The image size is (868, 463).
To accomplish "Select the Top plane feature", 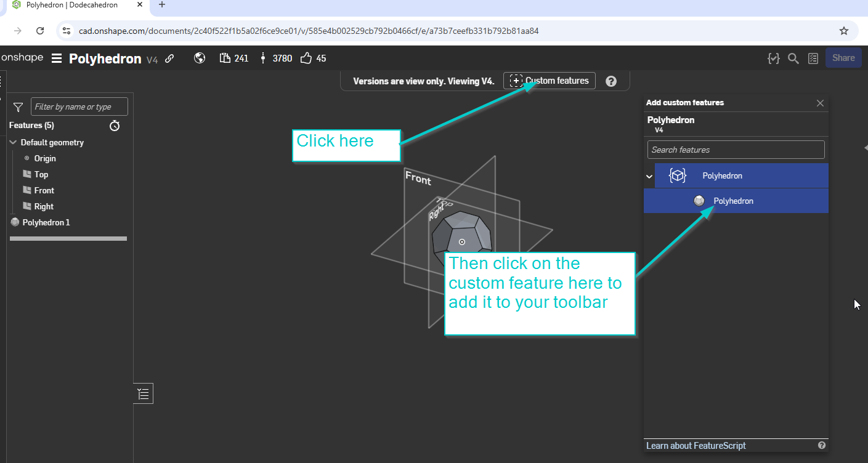I will (x=41, y=174).
